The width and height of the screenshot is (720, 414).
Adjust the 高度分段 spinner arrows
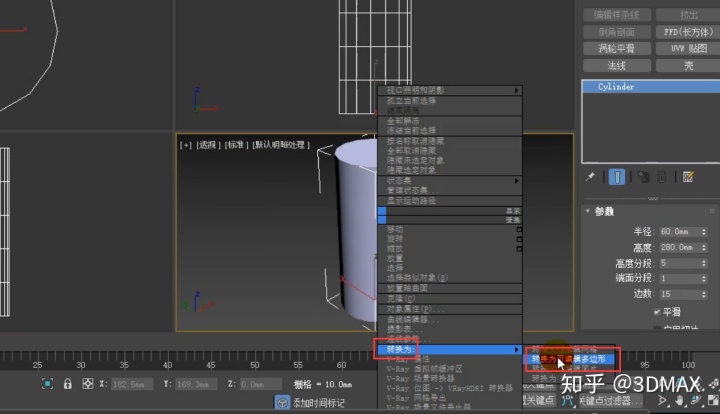tap(704, 263)
